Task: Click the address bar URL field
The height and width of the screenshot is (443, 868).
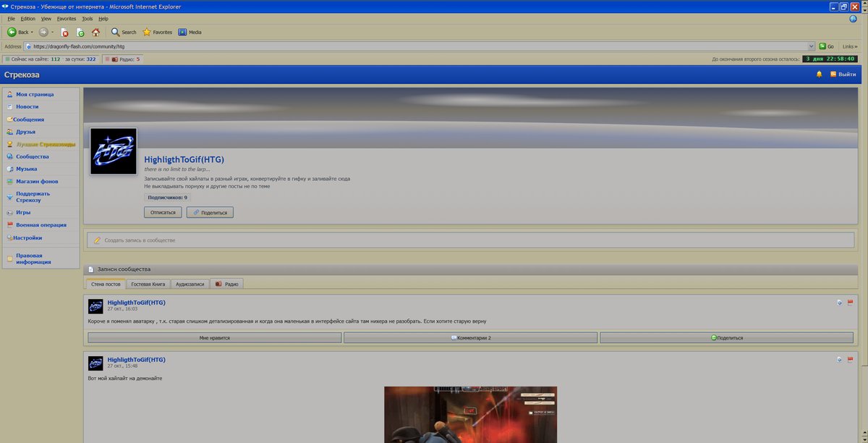Action: click(x=420, y=46)
